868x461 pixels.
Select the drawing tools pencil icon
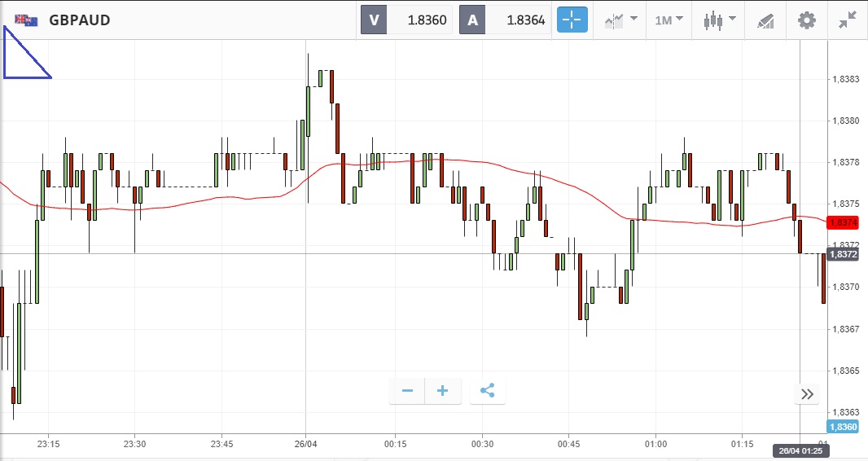click(765, 20)
